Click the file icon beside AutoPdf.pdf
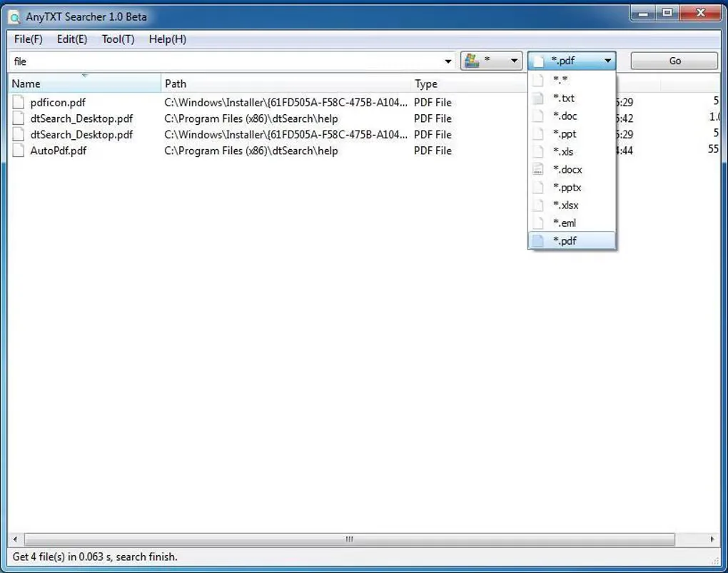Viewport: 728px width, 573px height. [18, 151]
